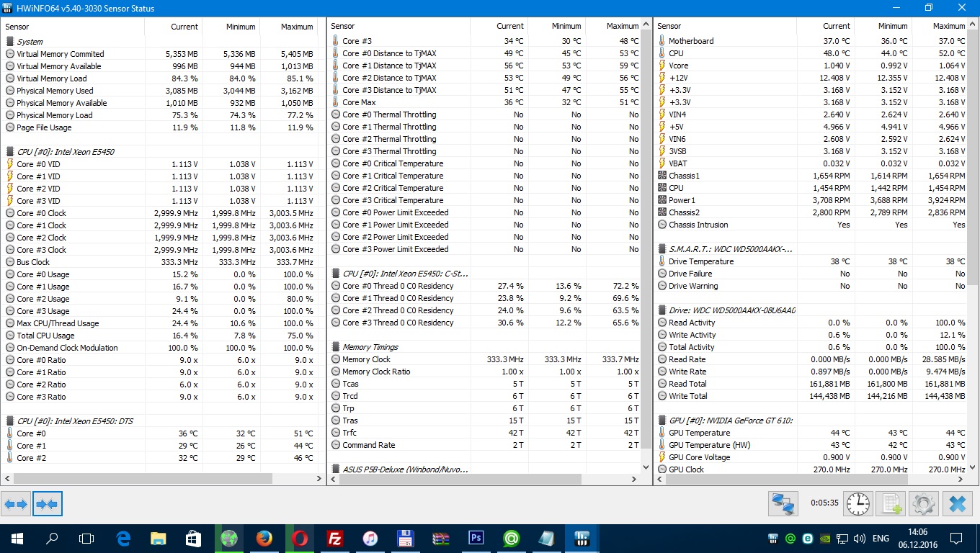Select the GPU Core Voltage row
The height and width of the screenshot is (553, 980).
[812, 457]
